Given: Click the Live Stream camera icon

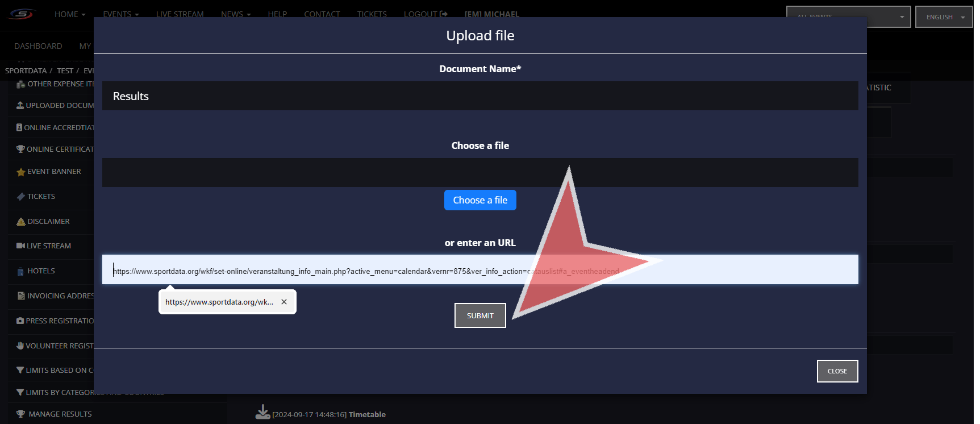Looking at the screenshot, I should pyautogui.click(x=20, y=246).
